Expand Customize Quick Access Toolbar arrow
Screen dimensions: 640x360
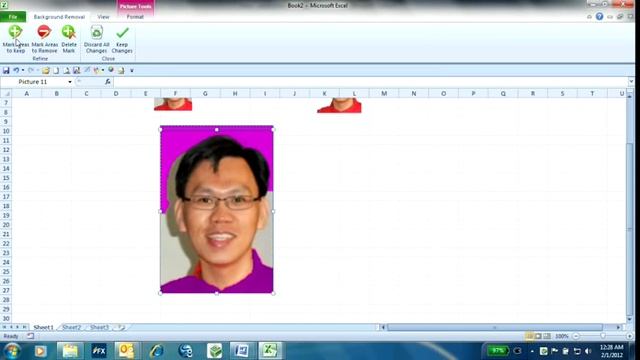click(132, 71)
